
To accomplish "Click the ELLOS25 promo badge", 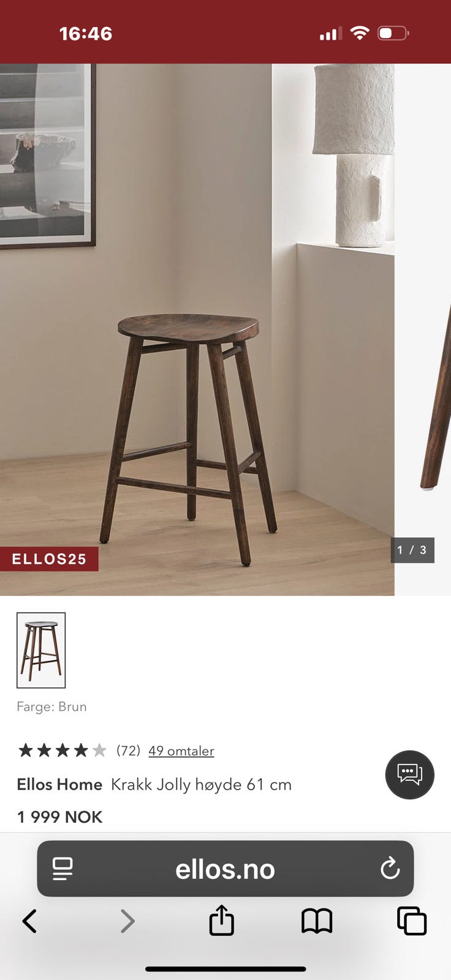I will click(x=49, y=559).
